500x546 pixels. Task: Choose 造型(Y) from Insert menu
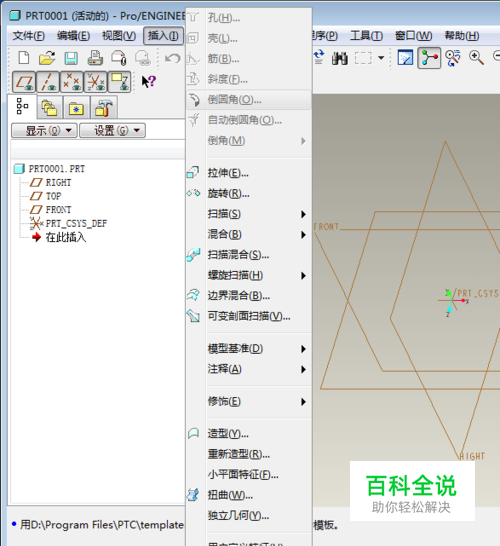[249, 434]
